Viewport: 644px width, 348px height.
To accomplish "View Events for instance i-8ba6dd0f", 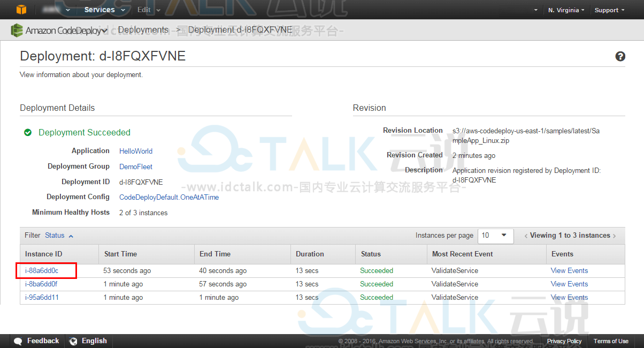I will coord(569,284).
